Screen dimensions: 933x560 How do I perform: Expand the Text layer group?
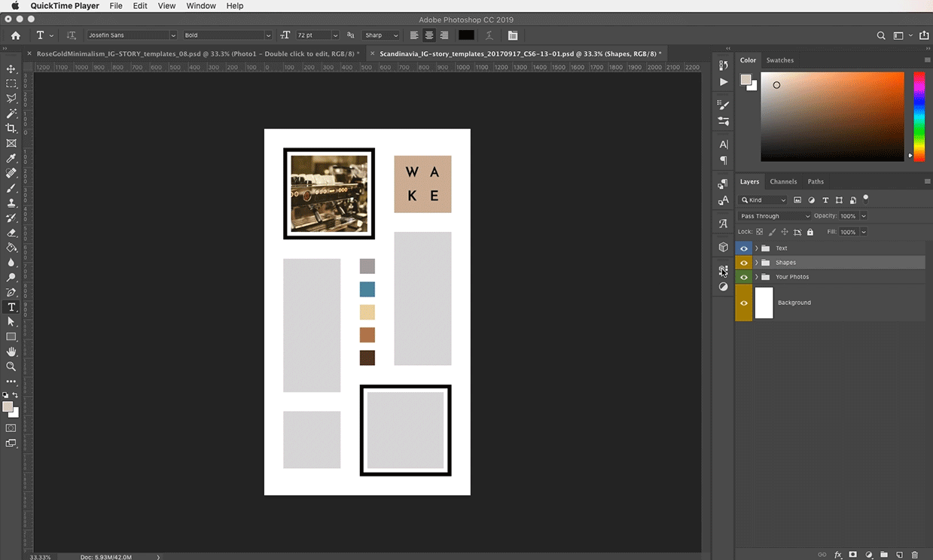point(756,248)
